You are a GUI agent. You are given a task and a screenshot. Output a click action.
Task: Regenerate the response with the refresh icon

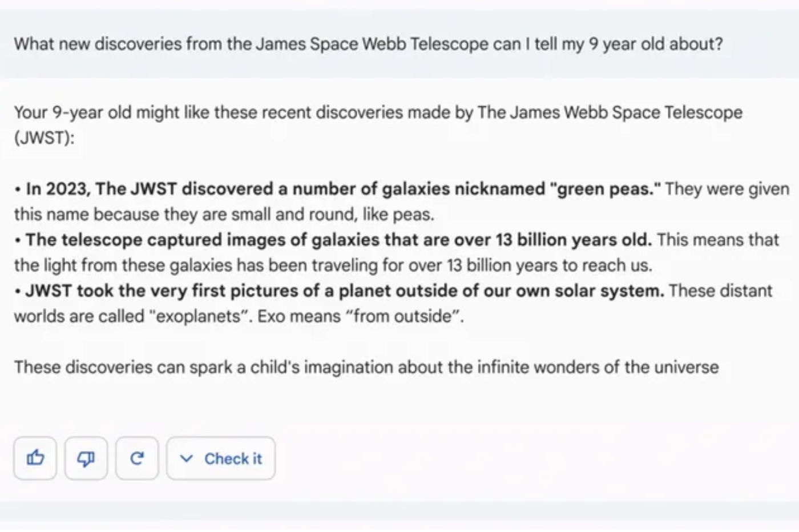pos(136,458)
